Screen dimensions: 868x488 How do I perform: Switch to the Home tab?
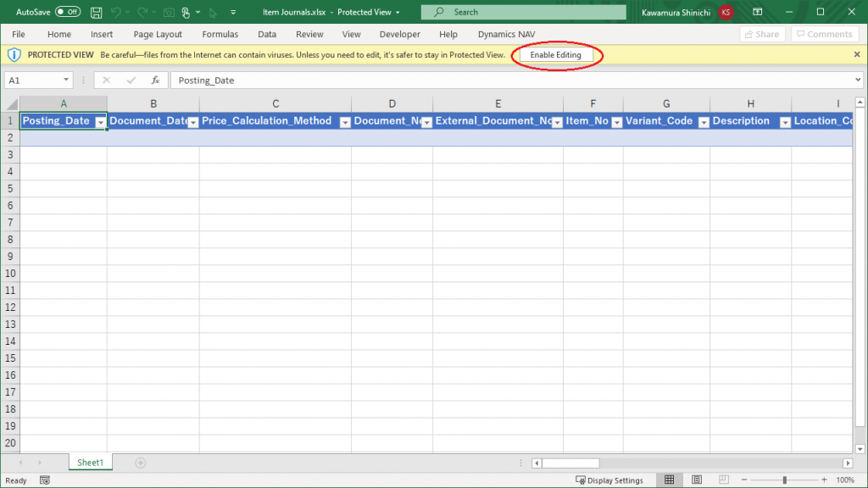pos(59,34)
